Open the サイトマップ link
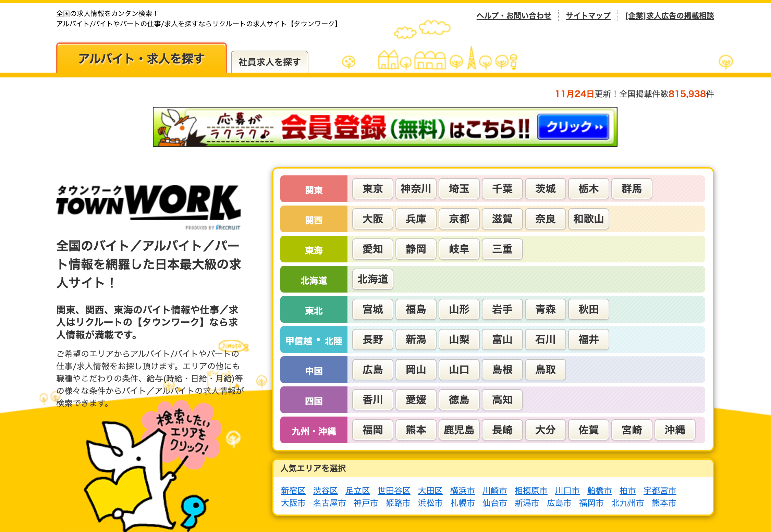The height and width of the screenshot is (532, 771). [588, 16]
